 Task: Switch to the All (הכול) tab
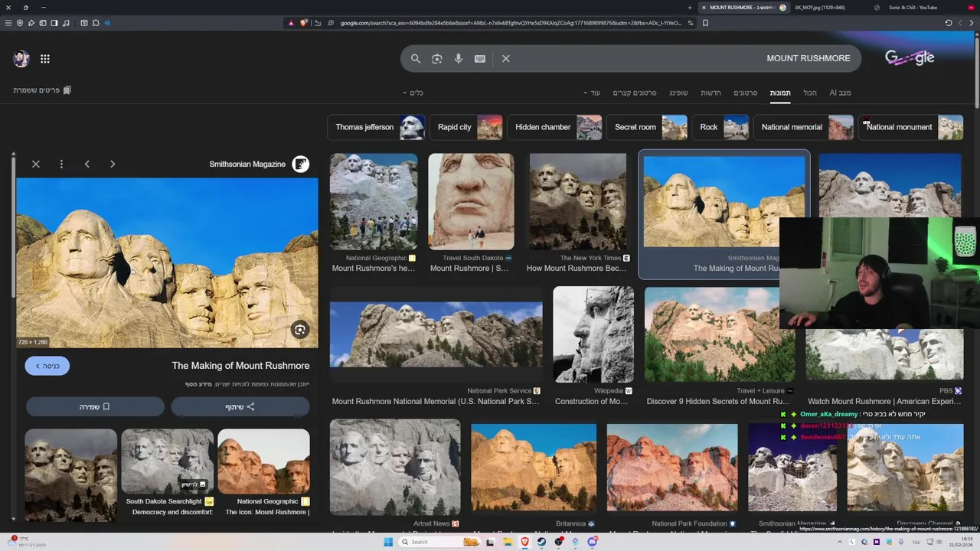(810, 93)
